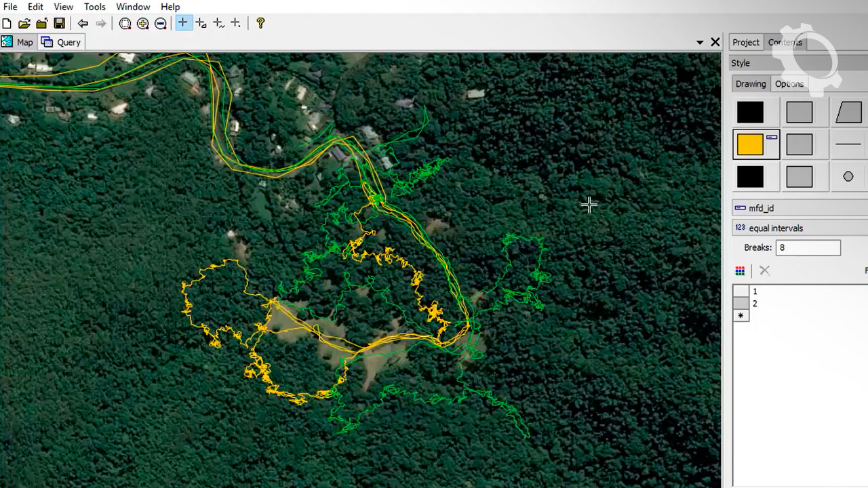Click the Zoom to Fit icon
This screenshot has height=488, width=868.
125,24
